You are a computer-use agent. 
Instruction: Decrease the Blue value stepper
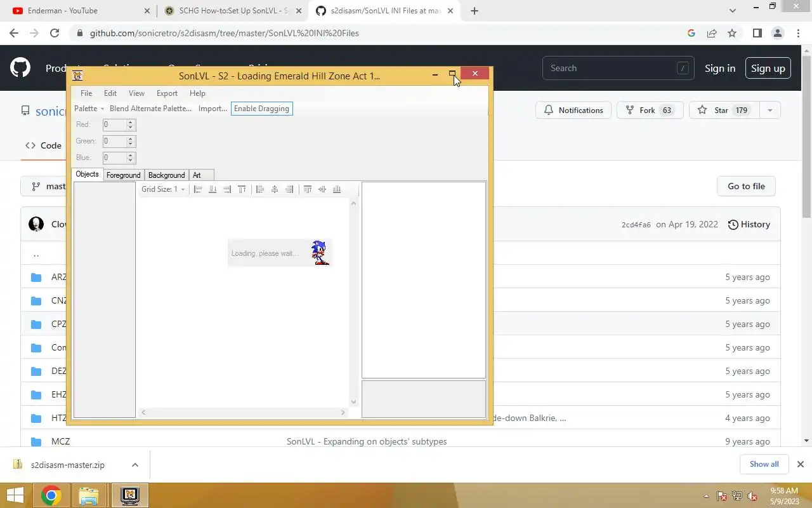[x=131, y=160]
